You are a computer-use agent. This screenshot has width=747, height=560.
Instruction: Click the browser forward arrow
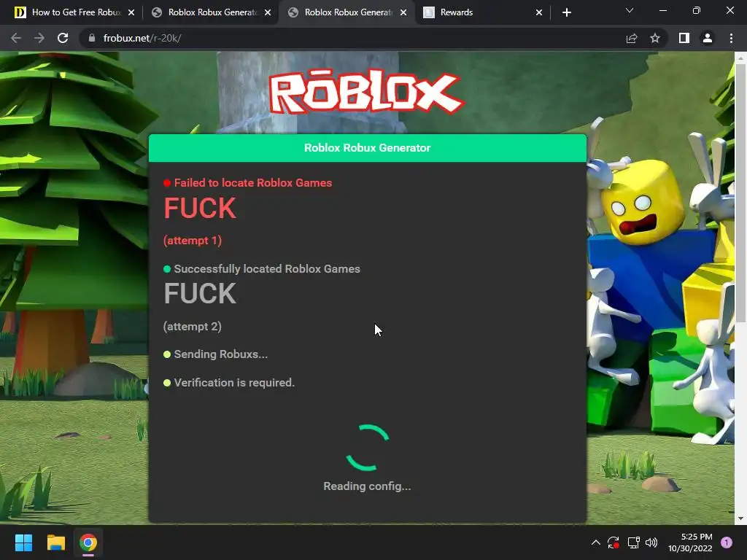coord(39,38)
